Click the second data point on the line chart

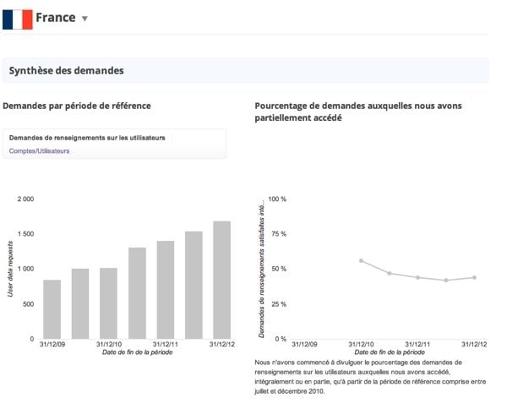point(390,273)
